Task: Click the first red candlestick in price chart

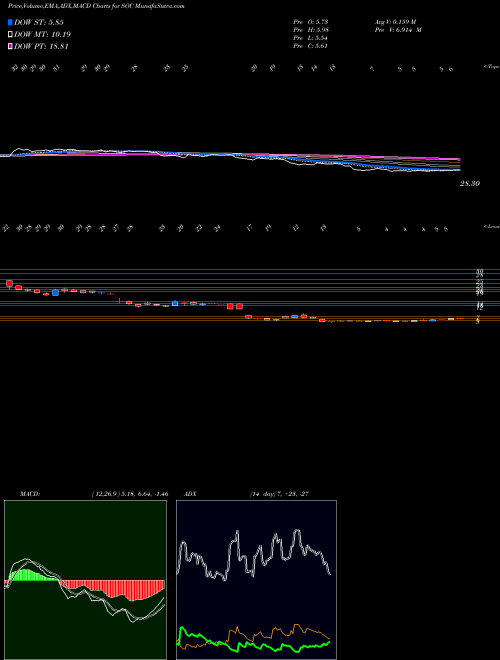Action: (9, 284)
